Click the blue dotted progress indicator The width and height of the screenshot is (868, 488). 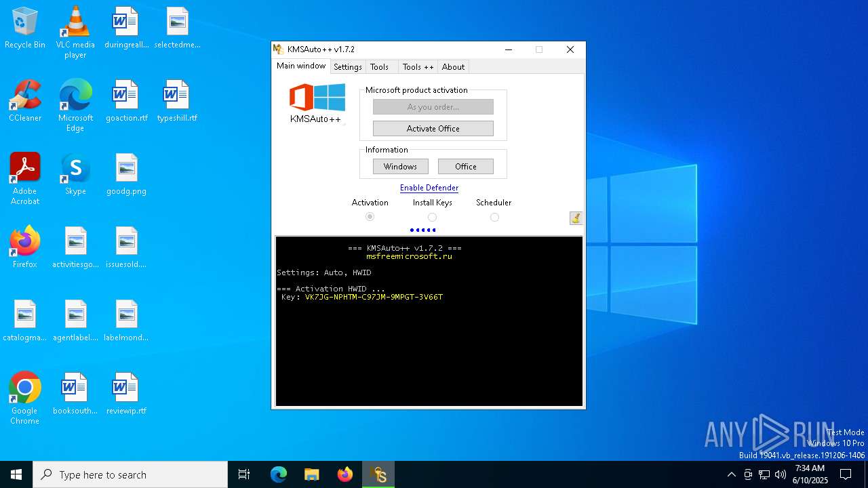coord(422,230)
